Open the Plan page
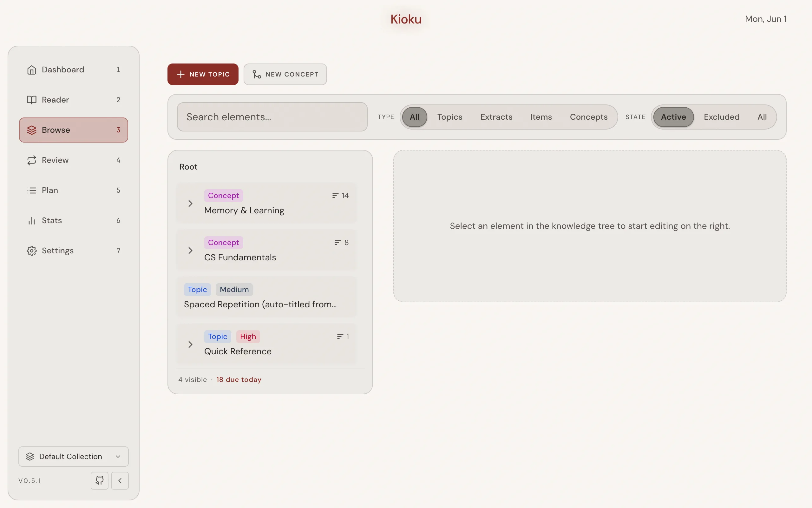The width and height of the screenshot is (812, 508). coord(74,190)
